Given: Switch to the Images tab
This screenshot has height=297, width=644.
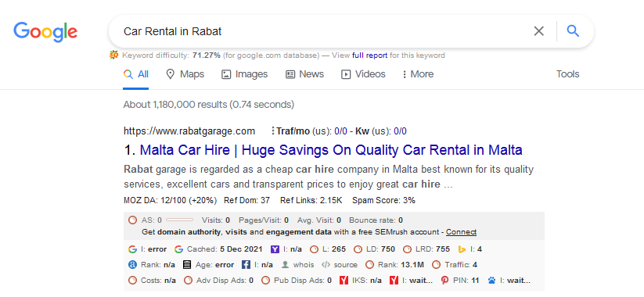Looking at the screenshot, I should (244, 74).
